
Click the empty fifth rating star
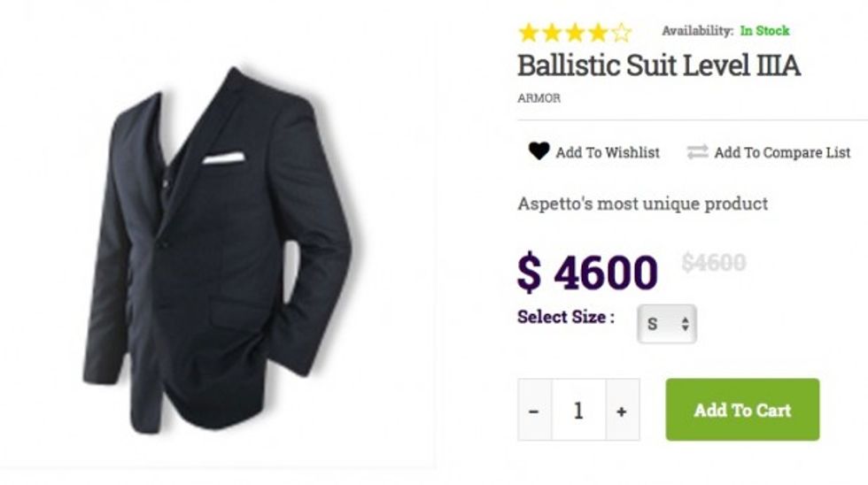click(x=621, y=33)
